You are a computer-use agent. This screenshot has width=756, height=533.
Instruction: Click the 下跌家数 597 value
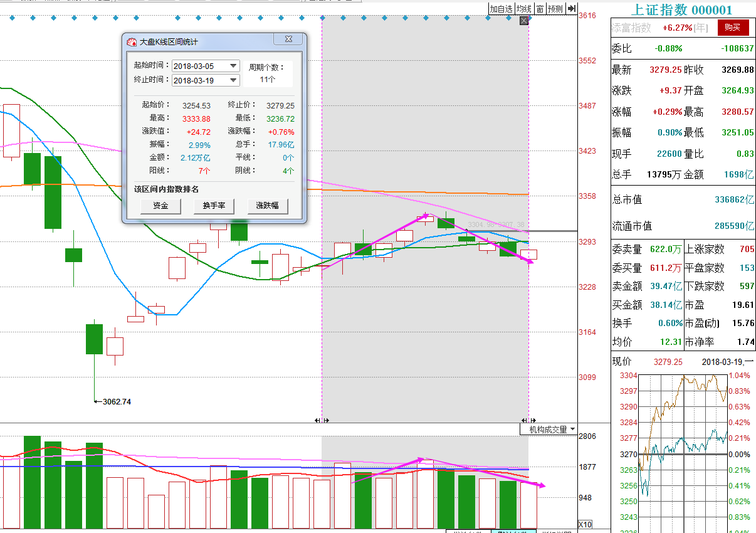[x=747, y=287]
